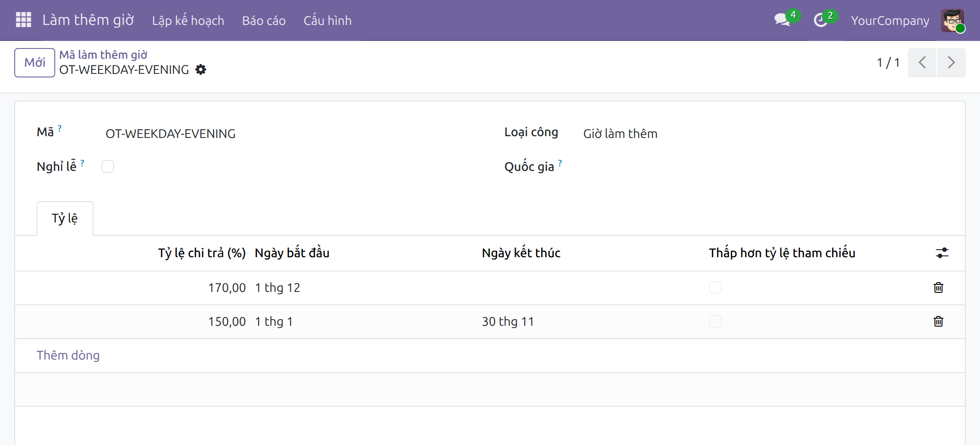Viewport: 980px width, 445px height.
Task: Select the Tỷ lệ tab
Action: pos(65,218)
